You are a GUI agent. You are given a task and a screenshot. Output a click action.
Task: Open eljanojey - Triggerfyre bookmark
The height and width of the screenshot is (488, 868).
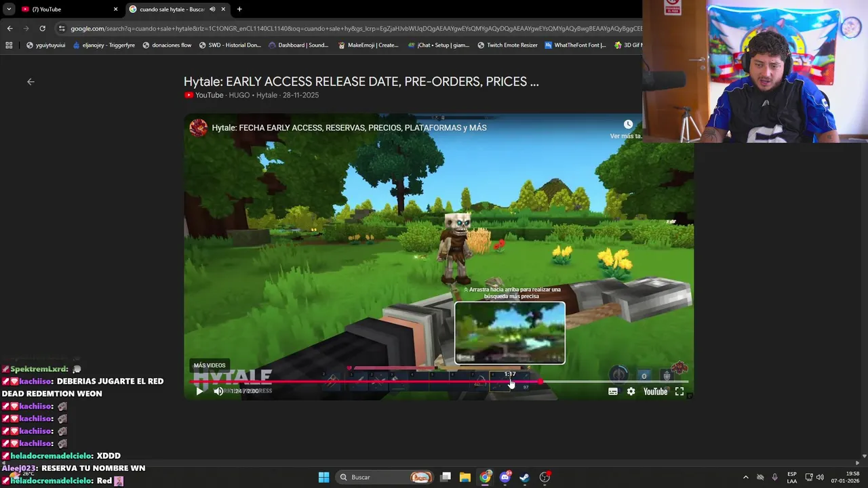pyautogui.click(x=104, y=45)
